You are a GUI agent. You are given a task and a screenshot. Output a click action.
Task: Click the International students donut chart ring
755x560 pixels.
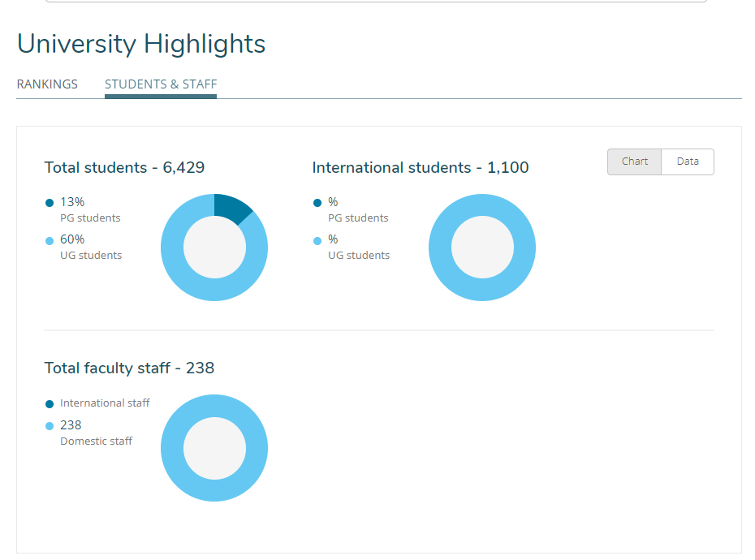(x=440, y=248)
